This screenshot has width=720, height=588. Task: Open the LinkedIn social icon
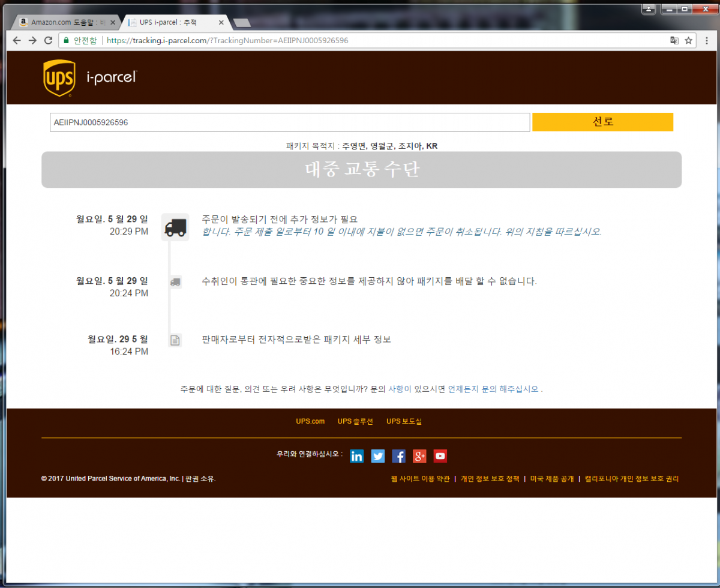(357, 456)
